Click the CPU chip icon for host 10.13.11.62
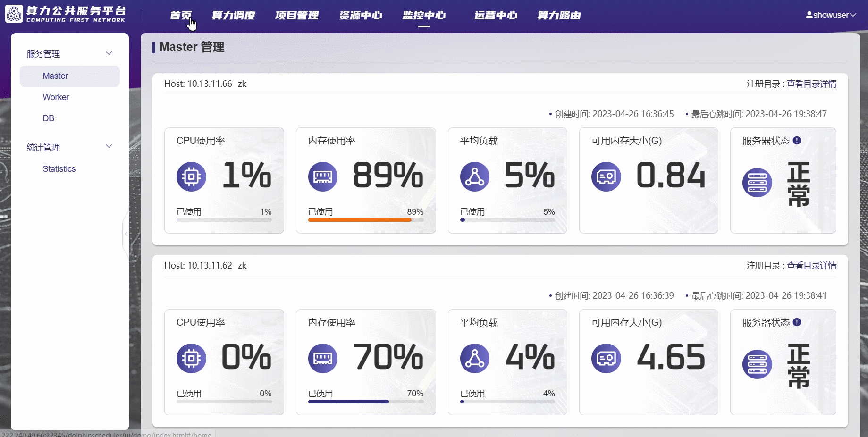This screenshot has width=868, height=437. [191, 358]
